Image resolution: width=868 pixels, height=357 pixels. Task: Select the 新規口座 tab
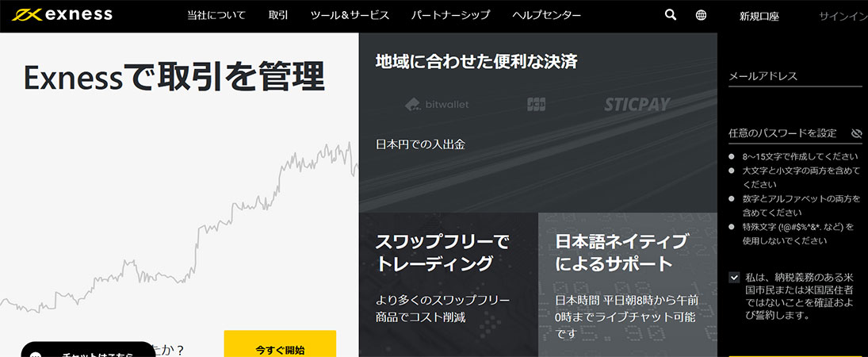click(x=759, y=17)
